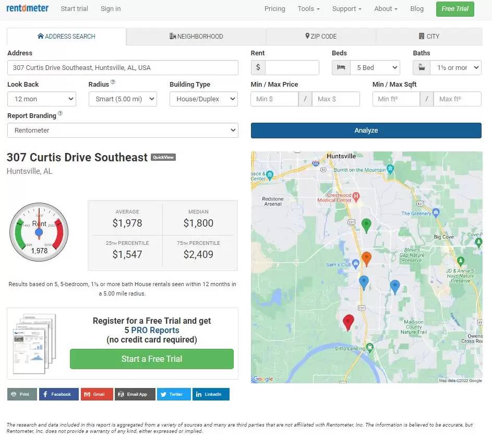Switch to the Zip Code tab

pyautogui.click(x=321, y=37)
